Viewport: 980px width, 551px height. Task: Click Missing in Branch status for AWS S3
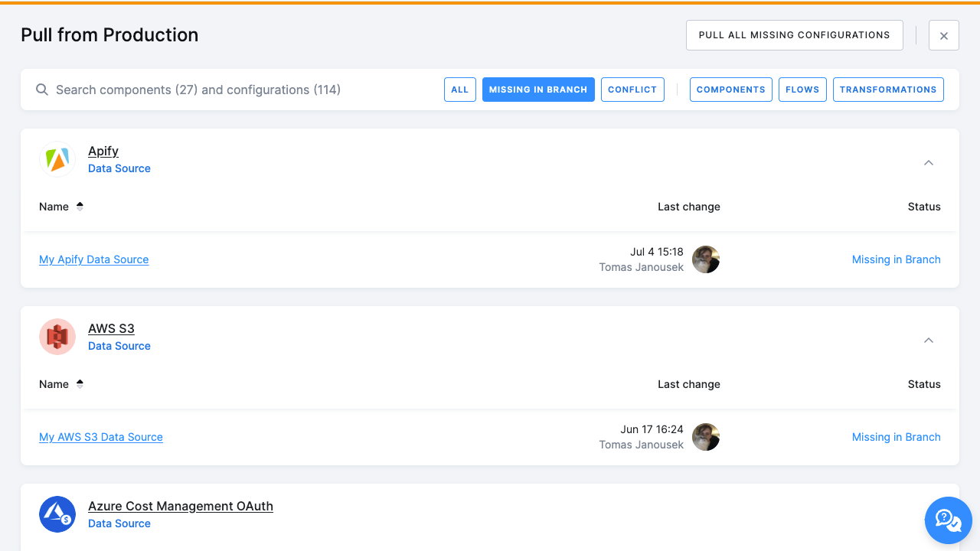[897, 437]
